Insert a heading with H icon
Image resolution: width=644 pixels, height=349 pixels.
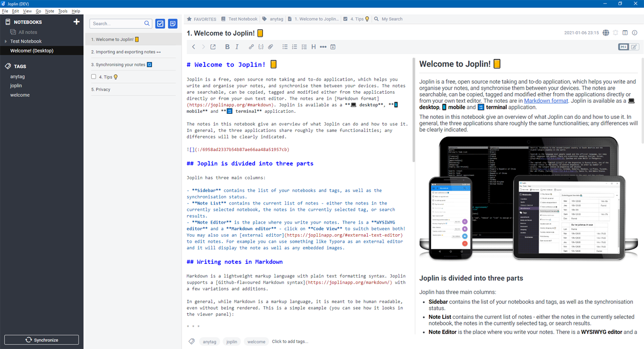tap(313, 47)
